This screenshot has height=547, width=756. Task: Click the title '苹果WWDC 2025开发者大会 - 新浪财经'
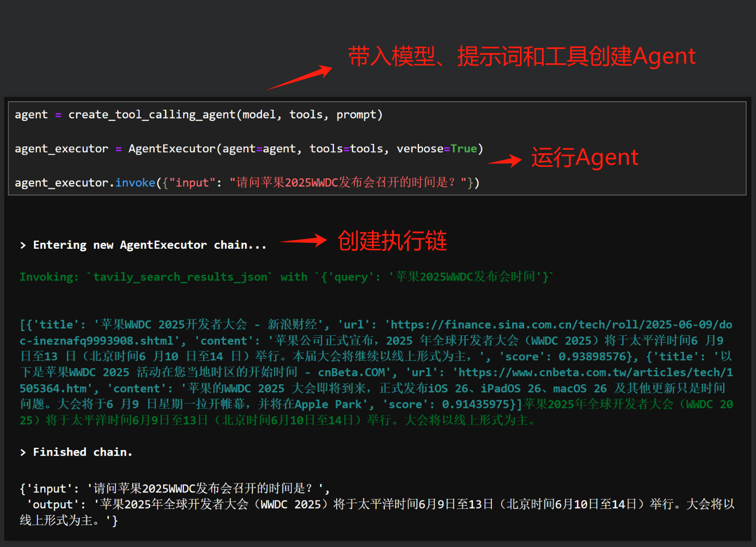[x=209, y=324]
